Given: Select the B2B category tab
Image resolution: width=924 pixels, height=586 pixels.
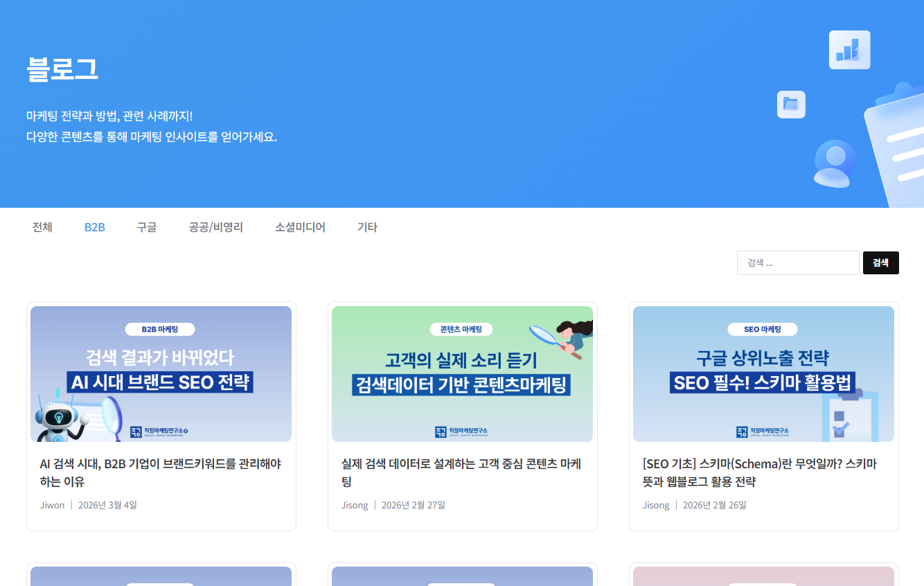Looking at the screenshot, I should point(95,227).
